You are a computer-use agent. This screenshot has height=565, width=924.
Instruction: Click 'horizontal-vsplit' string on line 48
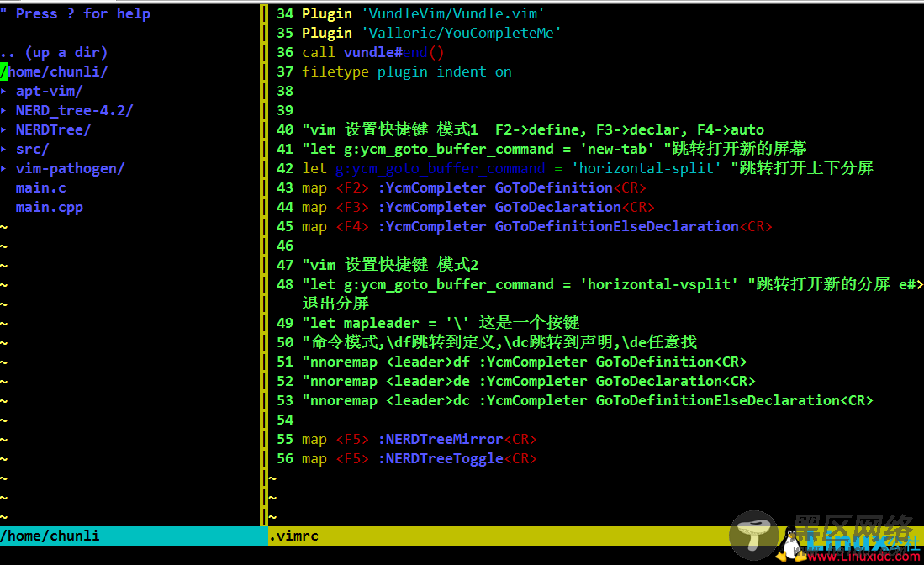tap(659, 284)
